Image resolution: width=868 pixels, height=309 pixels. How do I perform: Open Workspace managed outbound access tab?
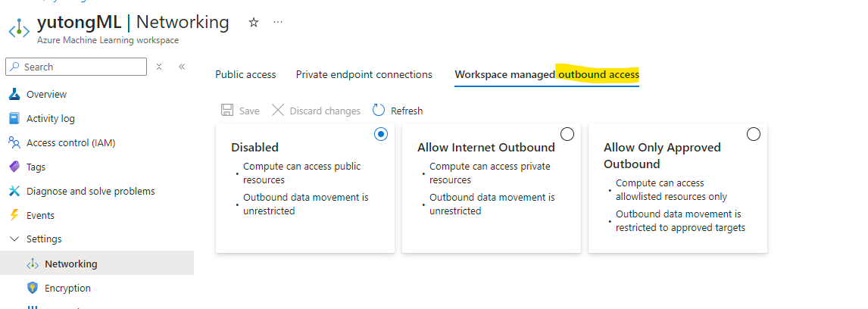coord(547,74)
